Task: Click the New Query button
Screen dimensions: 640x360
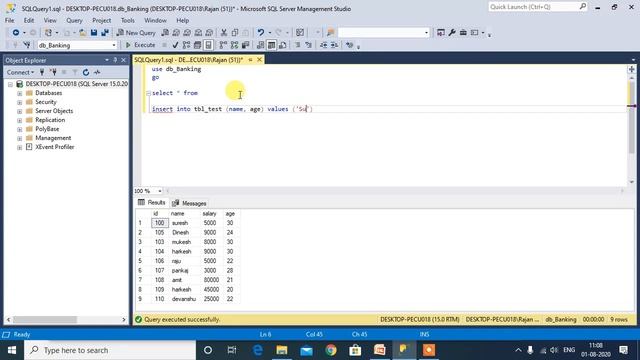Action: [136, 33]
